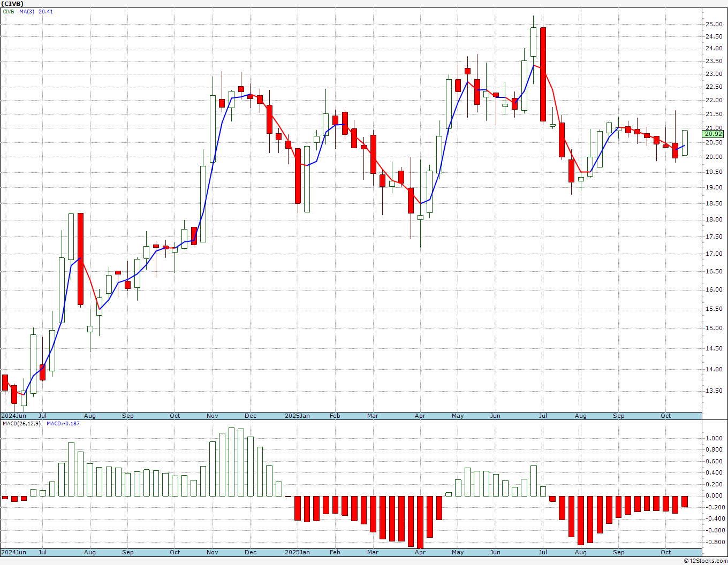Viewport: 728px width, 565px height.
Task: Click the 0.600 MACD axis label
Action: pyautogui.click(x=715, y=461)
